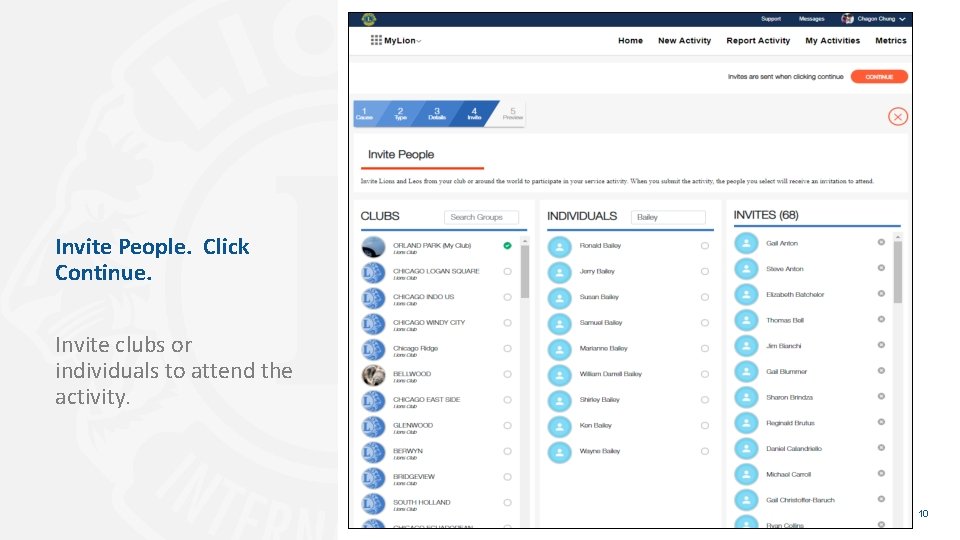
Task: Remove Michael Carroll from invites
Action: click(x=881, y=473)
